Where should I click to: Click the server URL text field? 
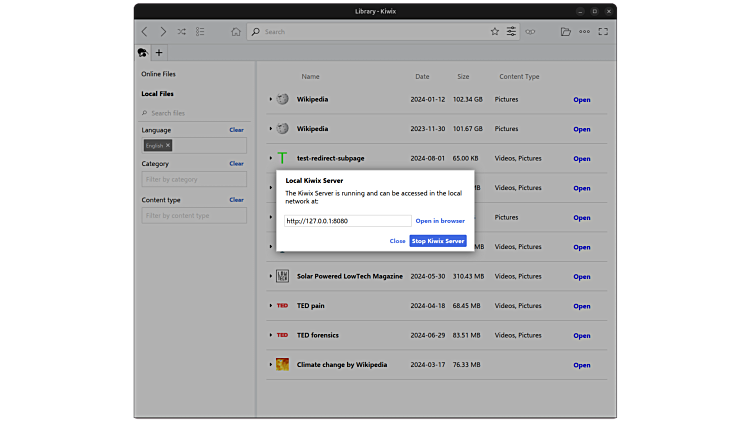point(347,221)
